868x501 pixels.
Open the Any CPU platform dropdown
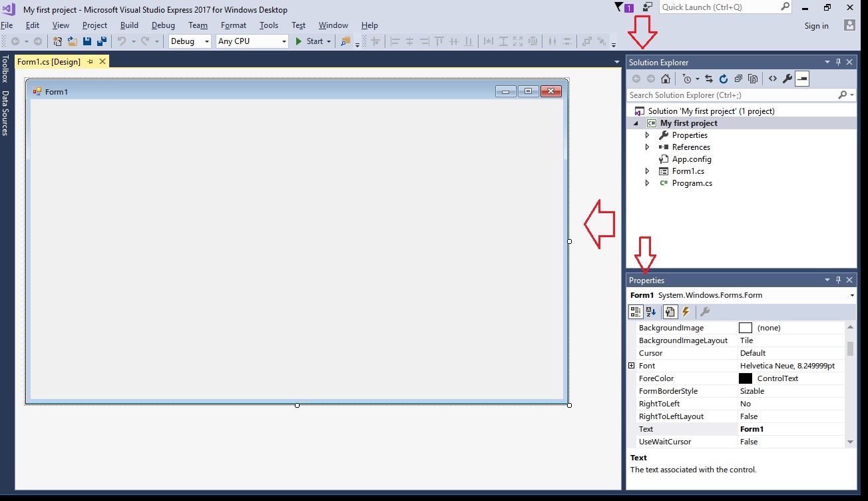284,41
